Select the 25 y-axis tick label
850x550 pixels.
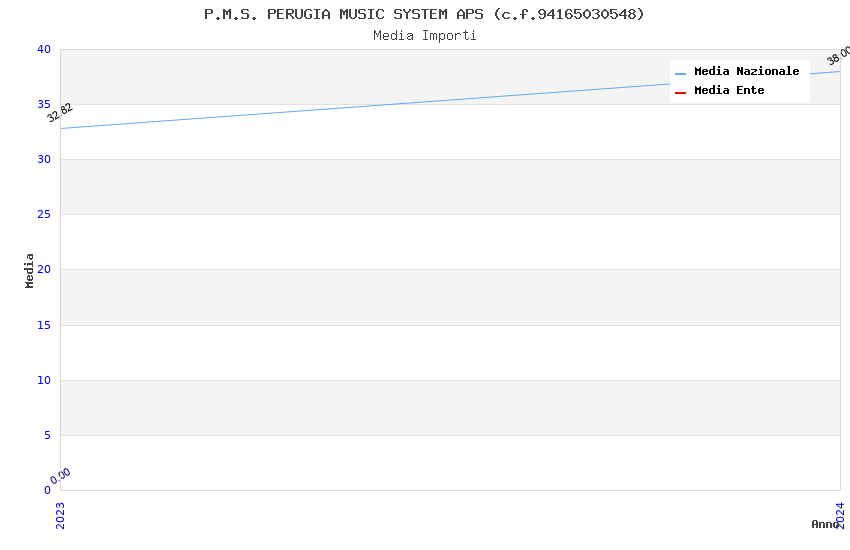click(44, 215)
